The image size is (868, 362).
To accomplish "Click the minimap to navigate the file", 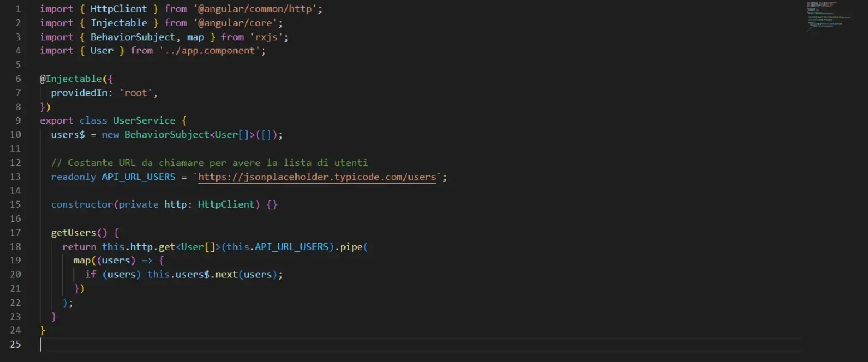I will tap(829, 17).
